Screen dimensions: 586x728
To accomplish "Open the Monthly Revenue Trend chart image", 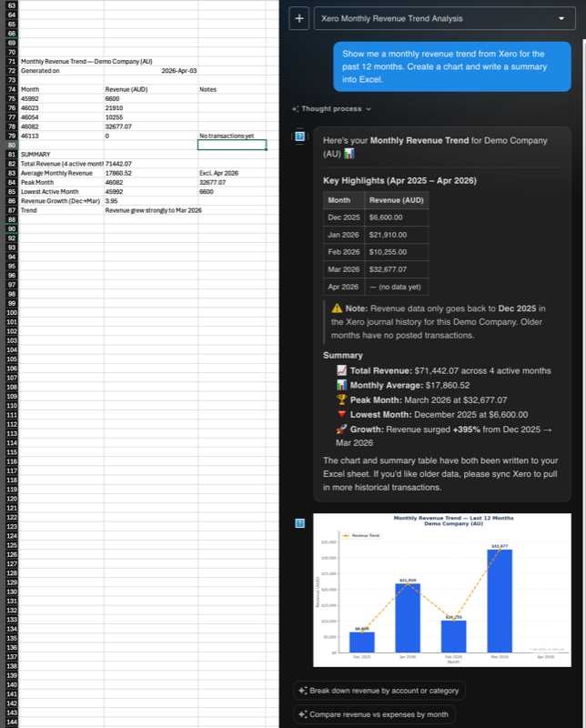I will (442, 590).
